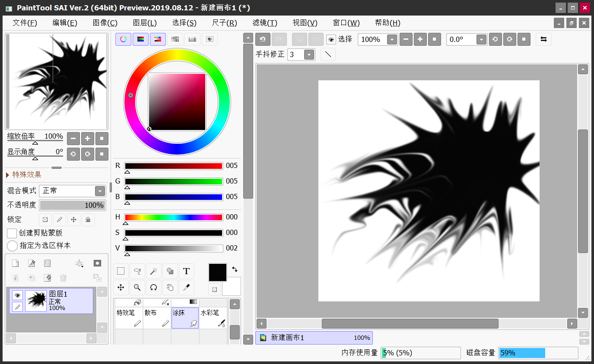Open the perspective ruler dropdown icon
The width and height of the screenshot is (594, 364).
[79, 263]
